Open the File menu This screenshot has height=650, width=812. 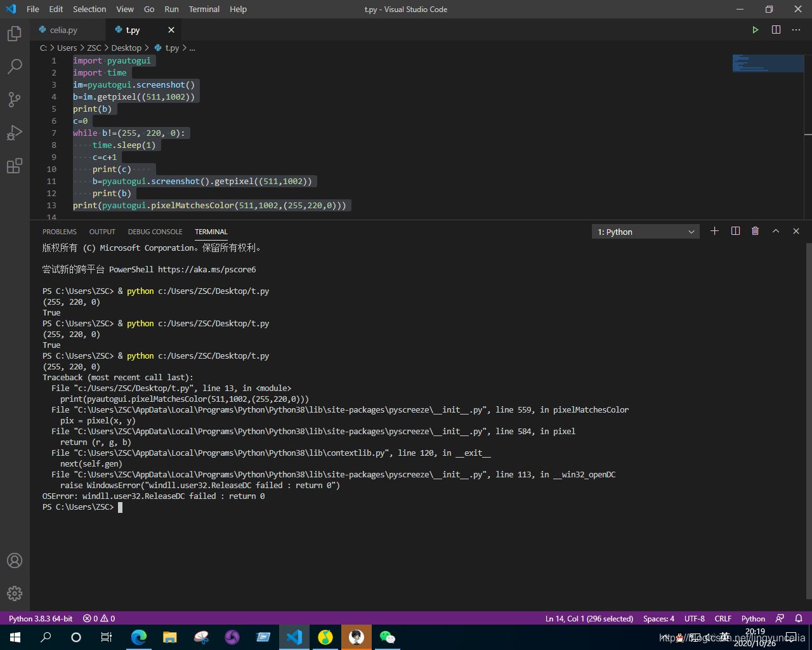[33, 9]
